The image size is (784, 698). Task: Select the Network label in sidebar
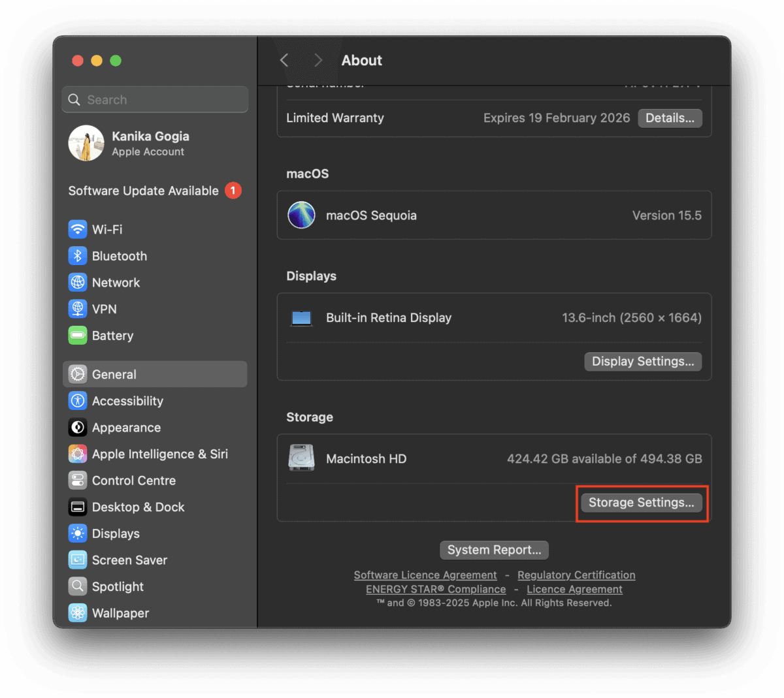(x=116, y=282)
